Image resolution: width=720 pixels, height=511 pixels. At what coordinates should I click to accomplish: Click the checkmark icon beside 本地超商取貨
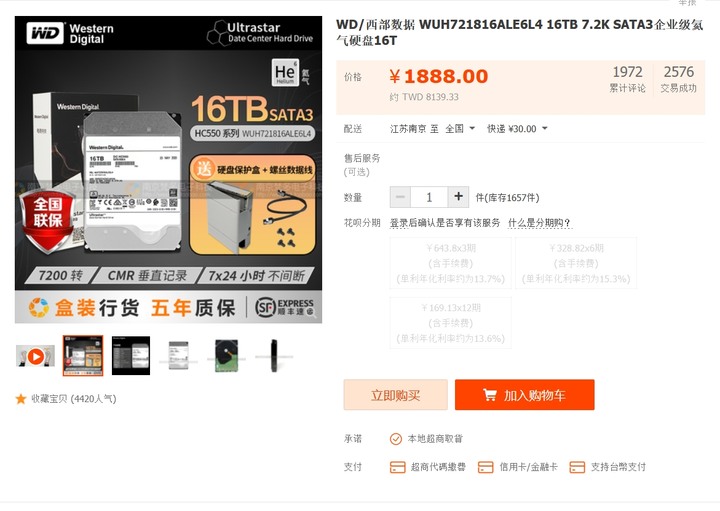pos(396,439)
